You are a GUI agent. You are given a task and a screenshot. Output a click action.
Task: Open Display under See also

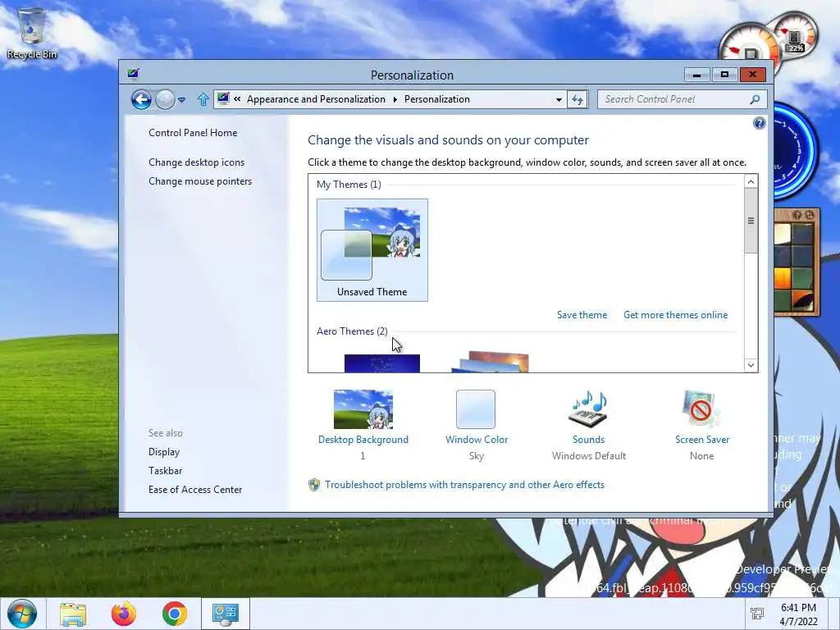[x=164, y=452]
